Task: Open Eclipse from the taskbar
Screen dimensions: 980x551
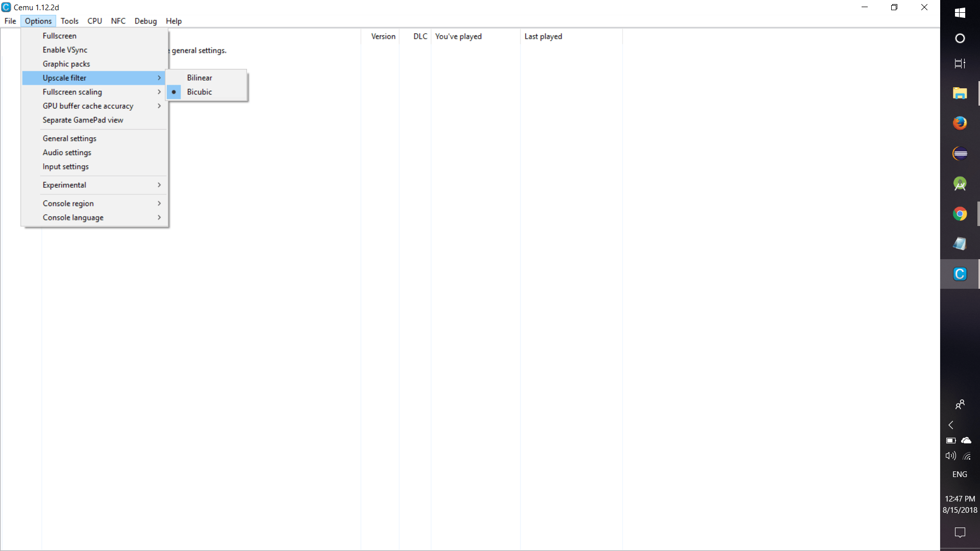Action: point(960,154)
